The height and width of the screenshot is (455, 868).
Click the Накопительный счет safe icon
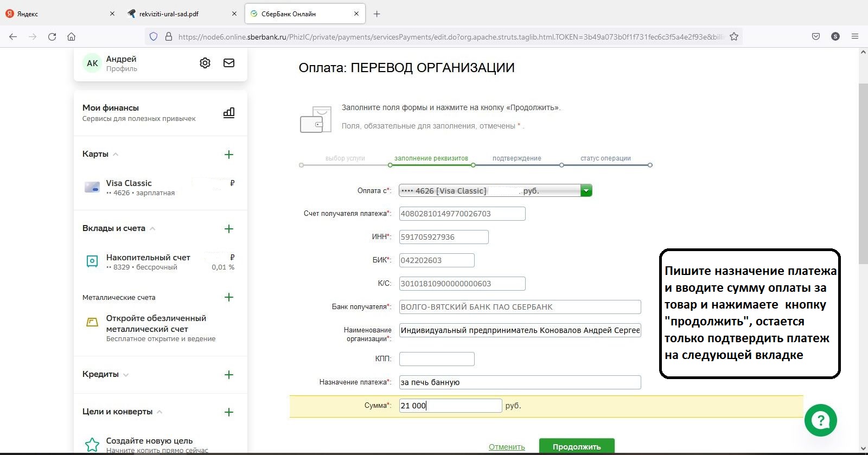pyautogui.click(x=92, y=261)
